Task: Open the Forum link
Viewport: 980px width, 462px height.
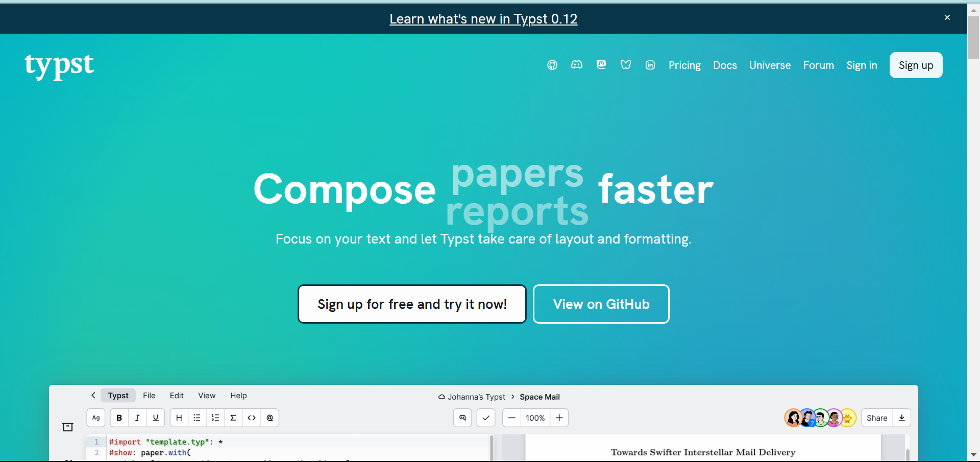Action: click(818, 65)
